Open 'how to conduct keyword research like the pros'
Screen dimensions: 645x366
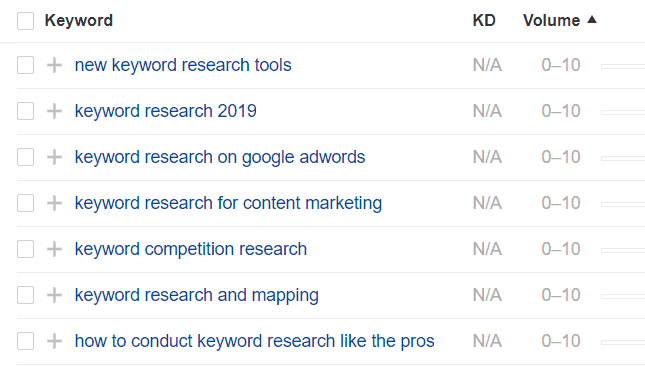tap(254, 341)
